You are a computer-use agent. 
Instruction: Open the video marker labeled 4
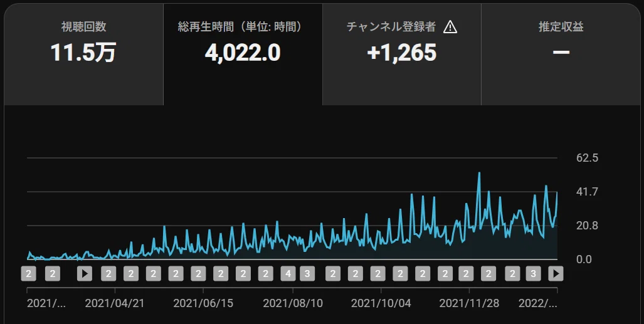click(x=288, y=273)
